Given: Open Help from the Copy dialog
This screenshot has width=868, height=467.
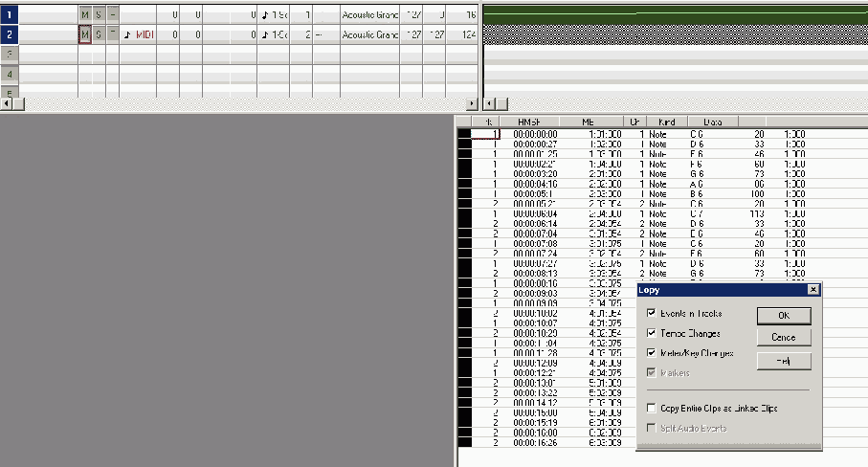Looking at the screenshot, I should [x=783, y=361].
